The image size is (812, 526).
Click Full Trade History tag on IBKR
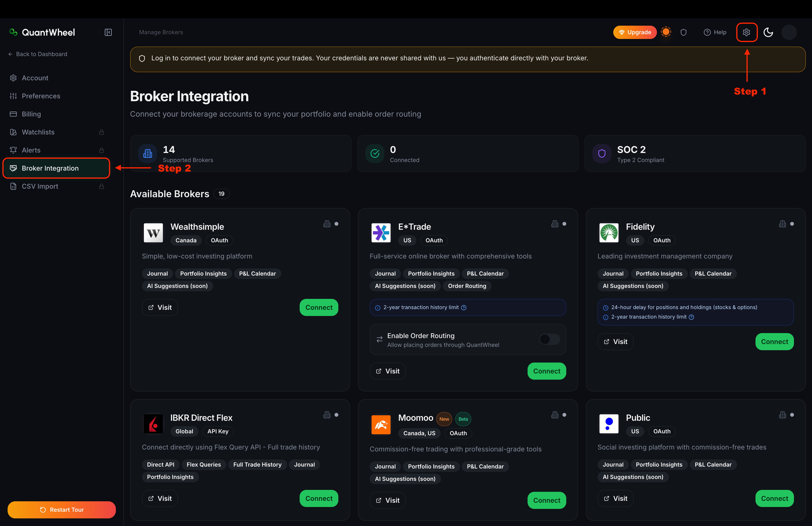pyautogui.click(x=257, y=464)
